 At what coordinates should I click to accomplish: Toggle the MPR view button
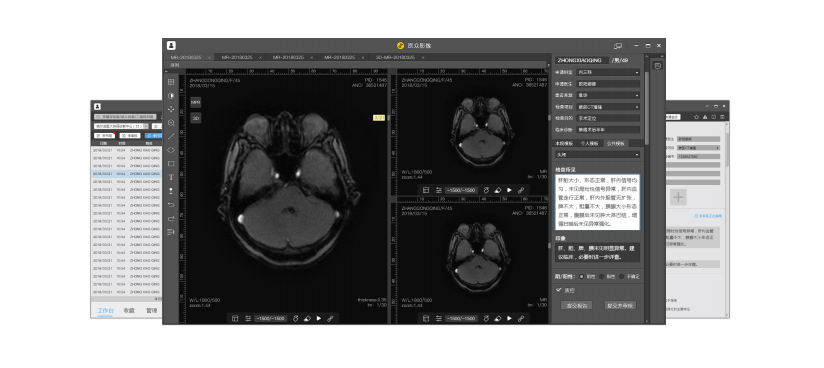pos(195,103)
